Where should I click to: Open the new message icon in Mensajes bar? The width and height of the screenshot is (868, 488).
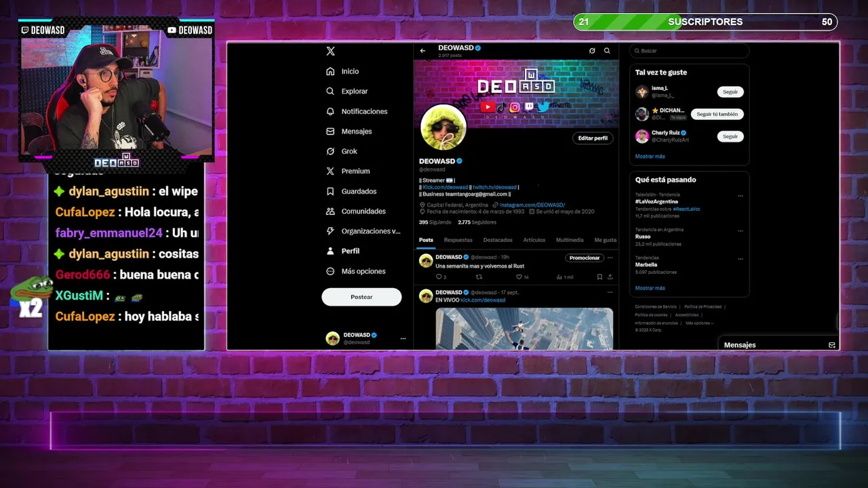point(832,345)
